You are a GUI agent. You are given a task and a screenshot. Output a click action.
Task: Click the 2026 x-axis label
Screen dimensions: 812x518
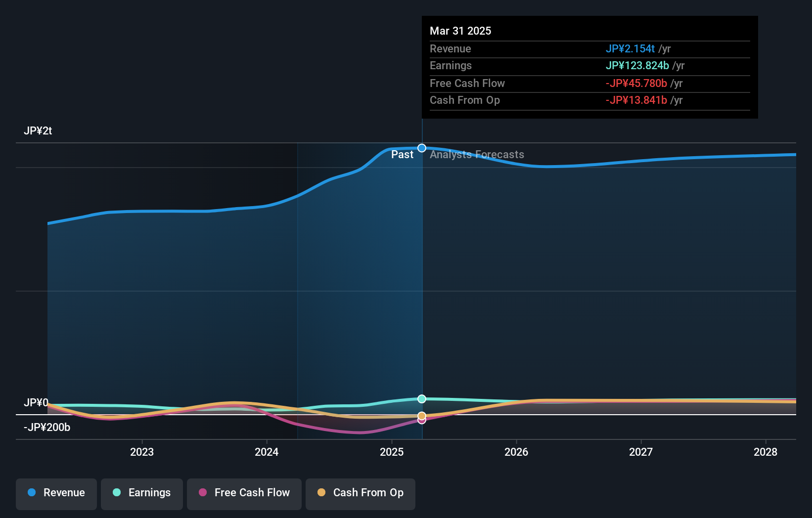point(516,452)
